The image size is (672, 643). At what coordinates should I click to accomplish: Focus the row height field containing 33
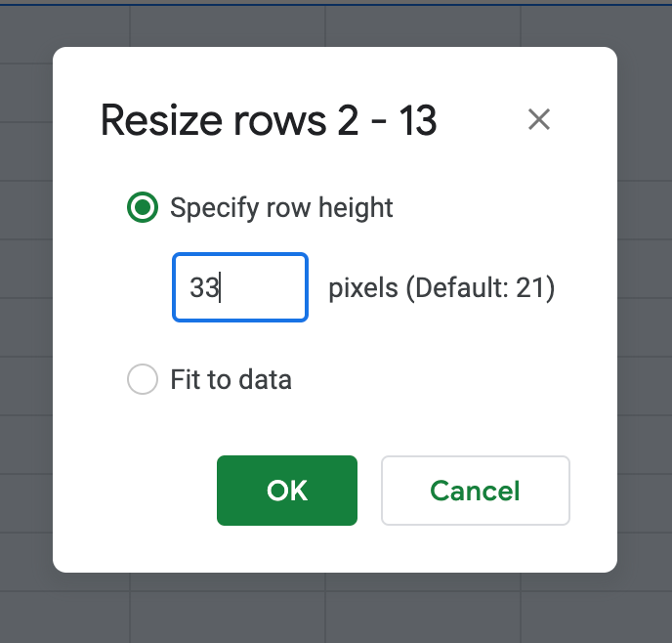coord(240,287)
